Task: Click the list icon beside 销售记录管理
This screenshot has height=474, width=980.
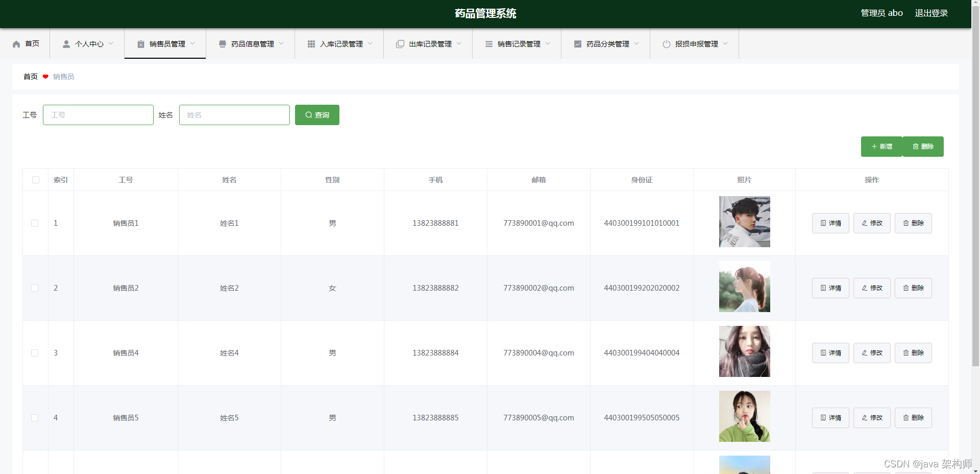Action: click(x=489, y=44)
